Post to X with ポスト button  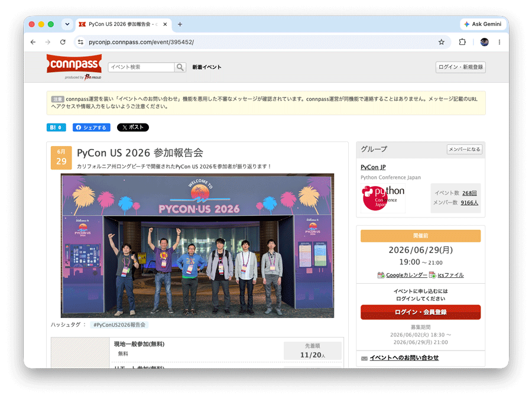[x=133, y=127]
